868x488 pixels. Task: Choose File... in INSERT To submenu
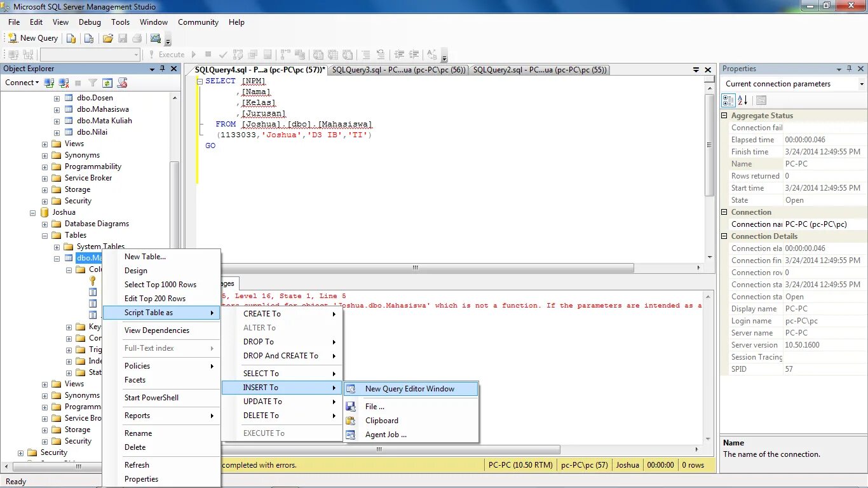pyautogui.click(x=410, y=407)
